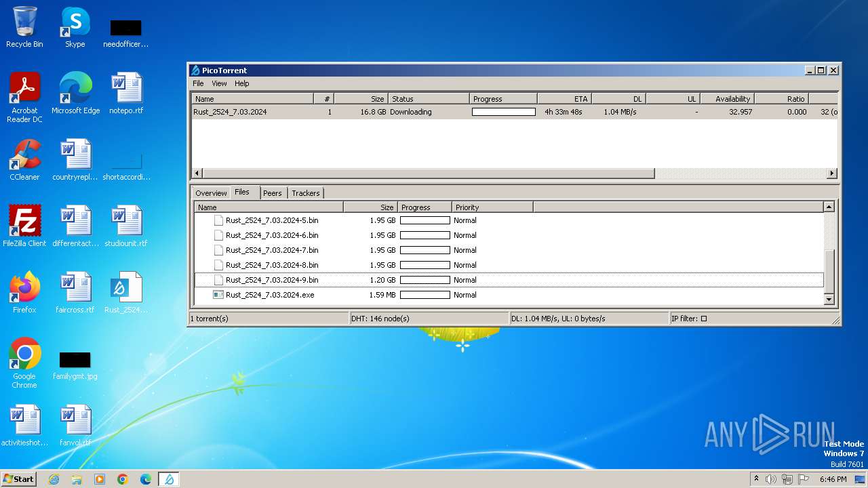
Task: Select the Files tab
Action: coord(242,192)
